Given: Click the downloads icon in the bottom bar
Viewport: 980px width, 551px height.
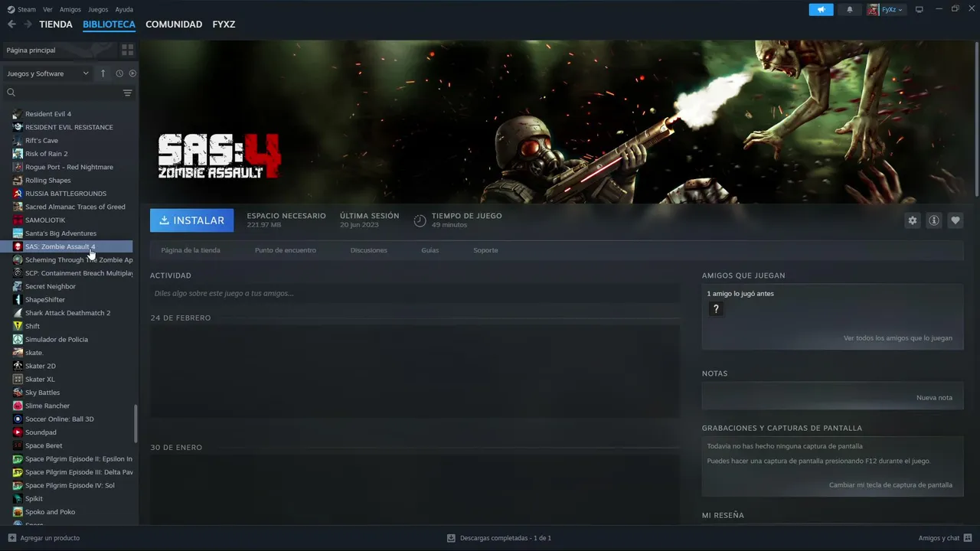Looking at the screenshot, I should coord(451,538).
